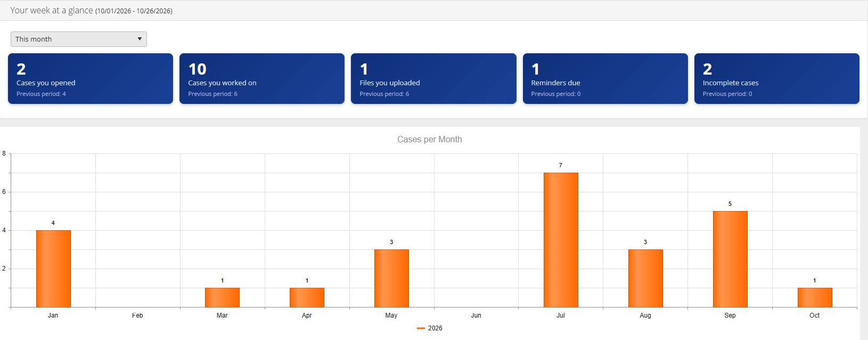The width and height of the screenshot is (868, 340).
Task: Open the "Files you uploaded" card
Action: pyautogui.click(x=433, y=78)
